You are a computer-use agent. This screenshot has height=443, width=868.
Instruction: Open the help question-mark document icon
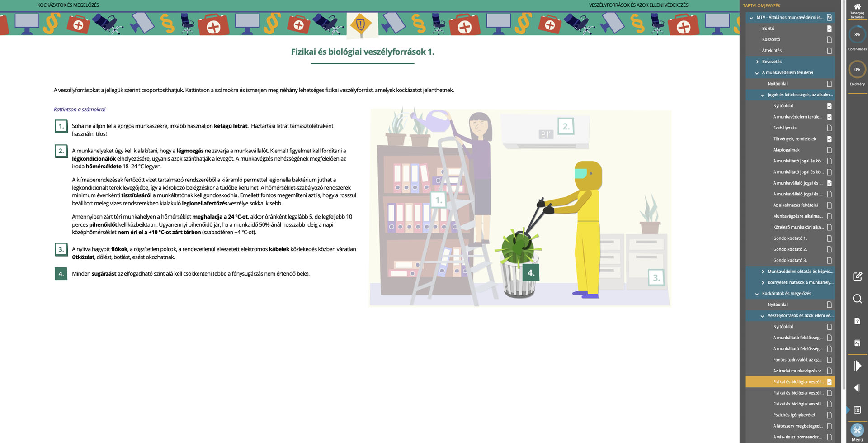point(857,321)
